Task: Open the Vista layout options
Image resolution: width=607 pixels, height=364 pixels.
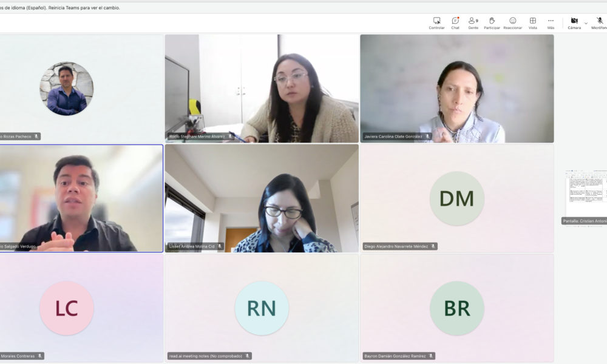Action: (533, 23)
